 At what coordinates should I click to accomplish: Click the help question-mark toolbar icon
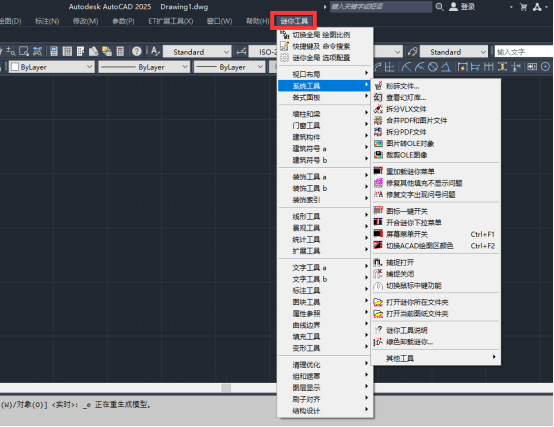point(136,52)
